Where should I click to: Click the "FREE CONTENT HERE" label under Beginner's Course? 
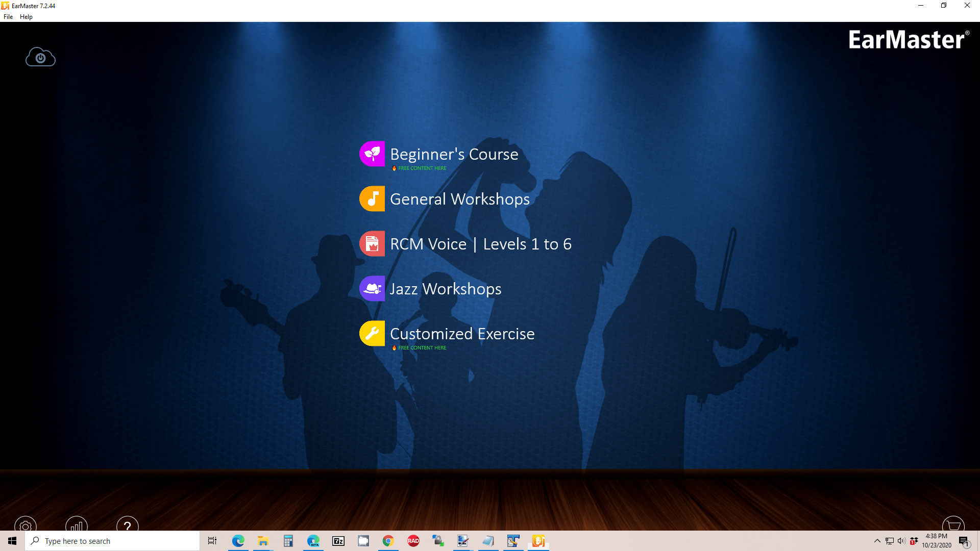point(422,168)
